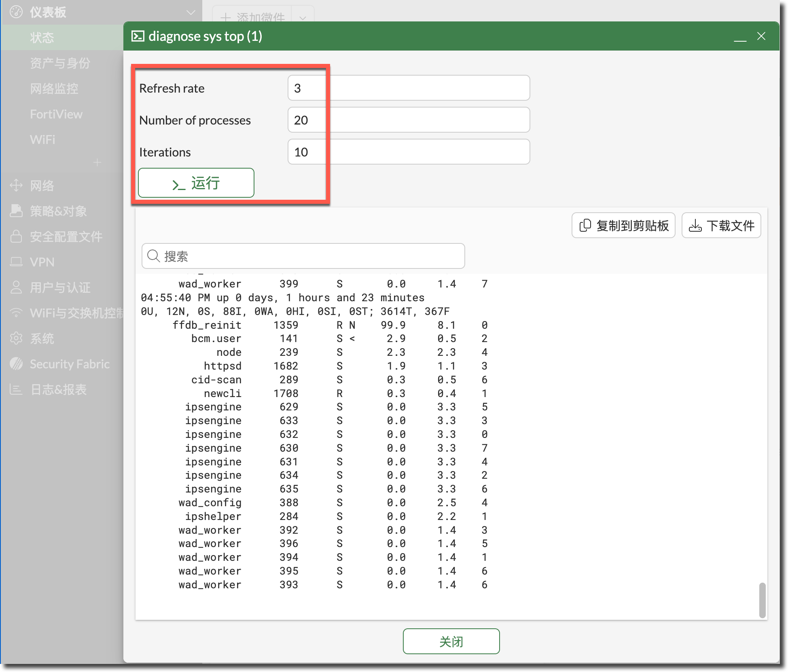The height and width of the screenshot is (672, 788).
Task: Click the plus icon under WiFi in sidebar
Action: [x=97, y=163]
